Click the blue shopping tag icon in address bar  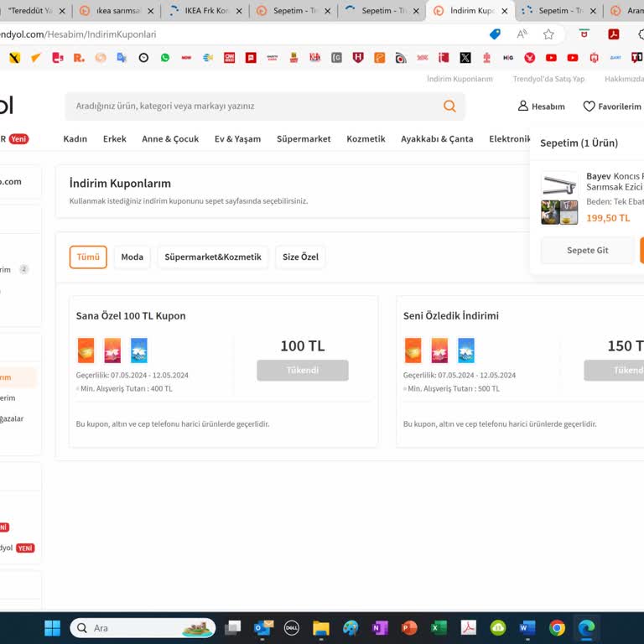click(496, 34)
